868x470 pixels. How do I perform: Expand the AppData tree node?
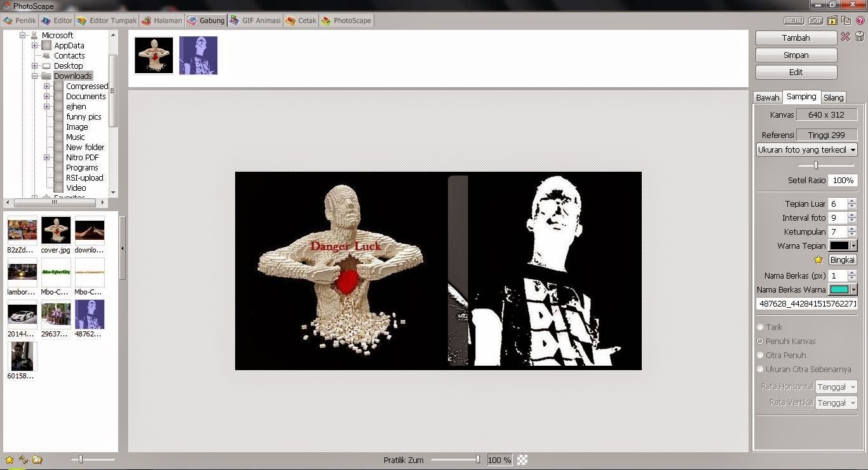click(34, 46)
